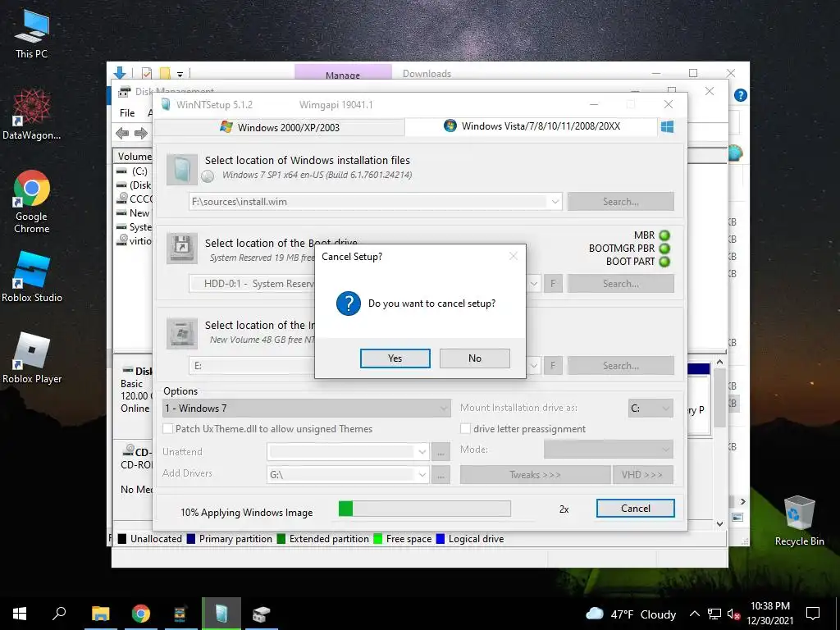Open mount installation drive letter dropdown
The width and height of the screenshot is (840, 630).
651,409
